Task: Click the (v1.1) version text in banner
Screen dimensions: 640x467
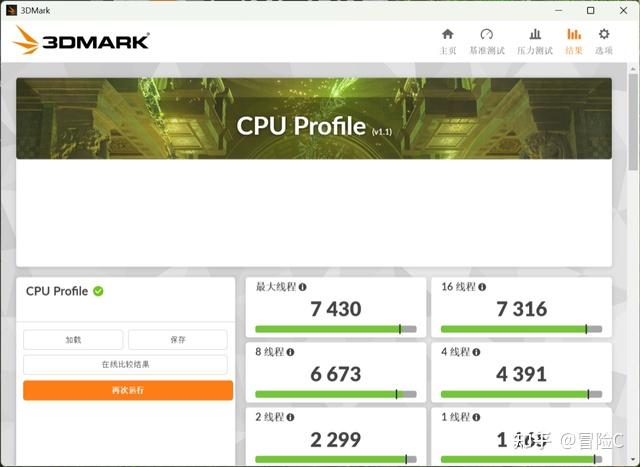Action: point(382,131)
